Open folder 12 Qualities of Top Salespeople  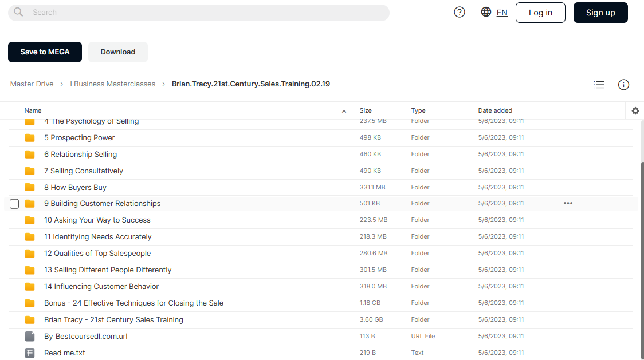[x=97, y=254]
